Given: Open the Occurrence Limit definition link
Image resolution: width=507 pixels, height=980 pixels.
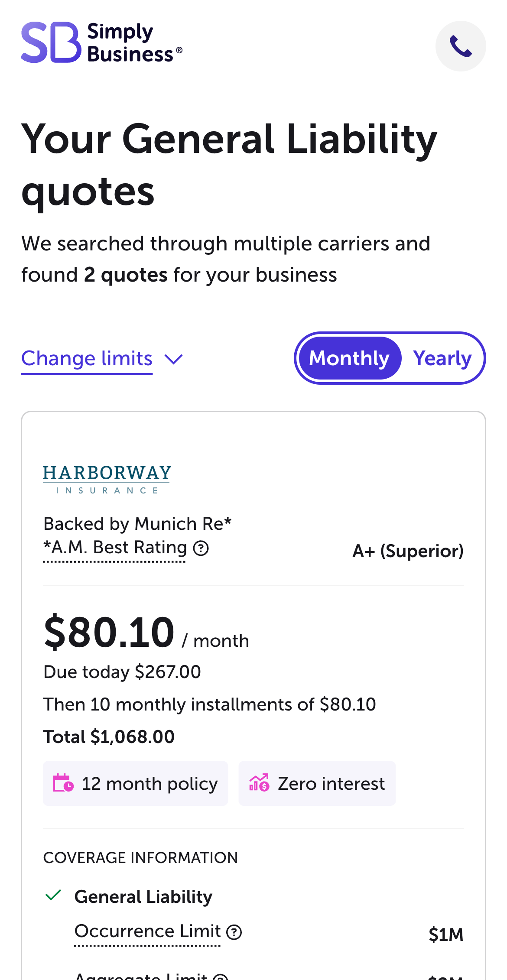Looking at the screenshot, I should [147, 931].
